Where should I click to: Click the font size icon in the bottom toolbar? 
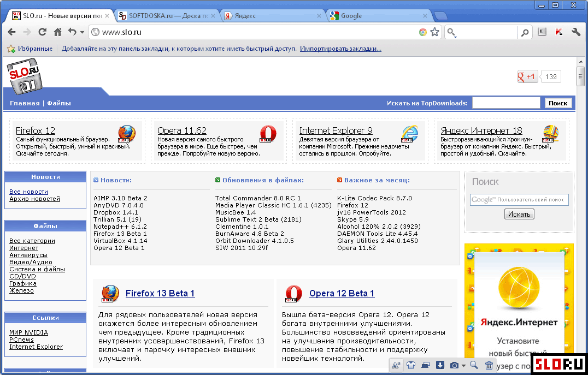(396, 365)
